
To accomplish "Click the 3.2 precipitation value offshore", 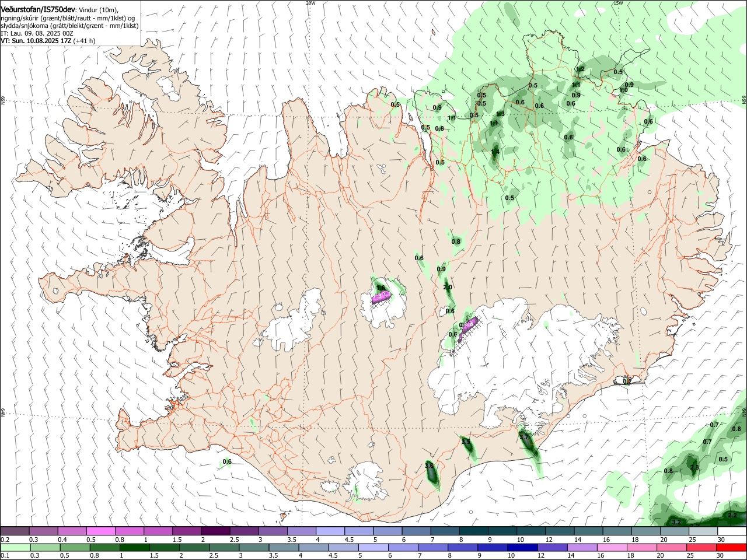I will click(x=676, y=521).
